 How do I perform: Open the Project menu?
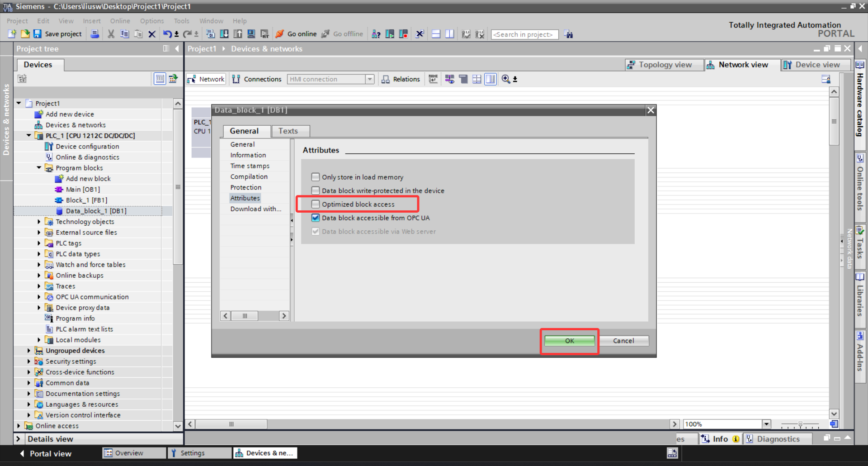(x=17, y=21)
